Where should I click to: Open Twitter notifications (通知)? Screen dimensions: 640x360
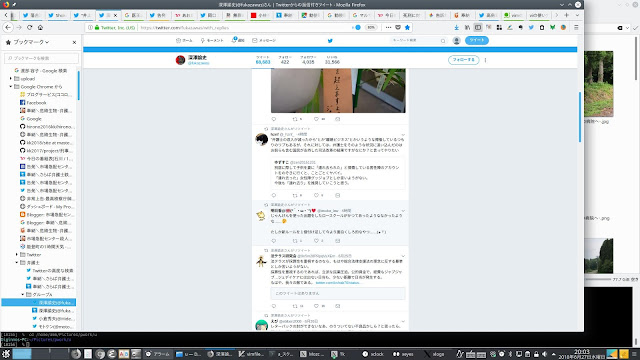click(x=238, y=40)
